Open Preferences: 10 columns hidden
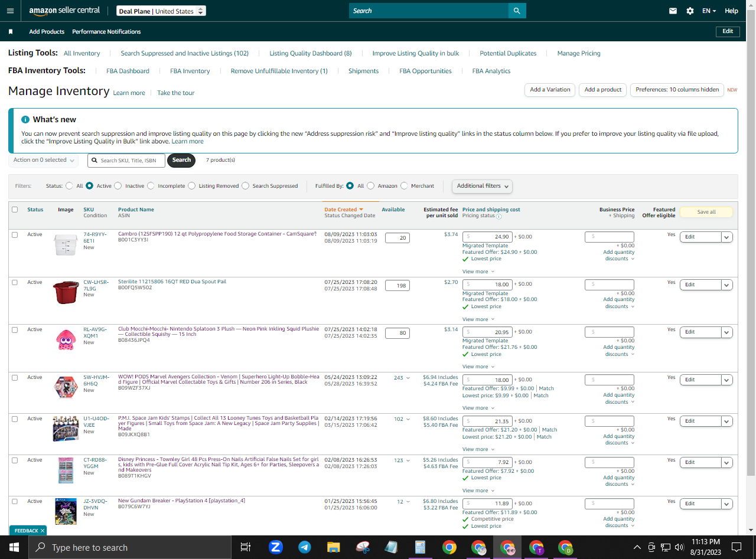Image resolution: width=756 pixels, height=559 pixels. pyautogui.click(x=677, y=90)
